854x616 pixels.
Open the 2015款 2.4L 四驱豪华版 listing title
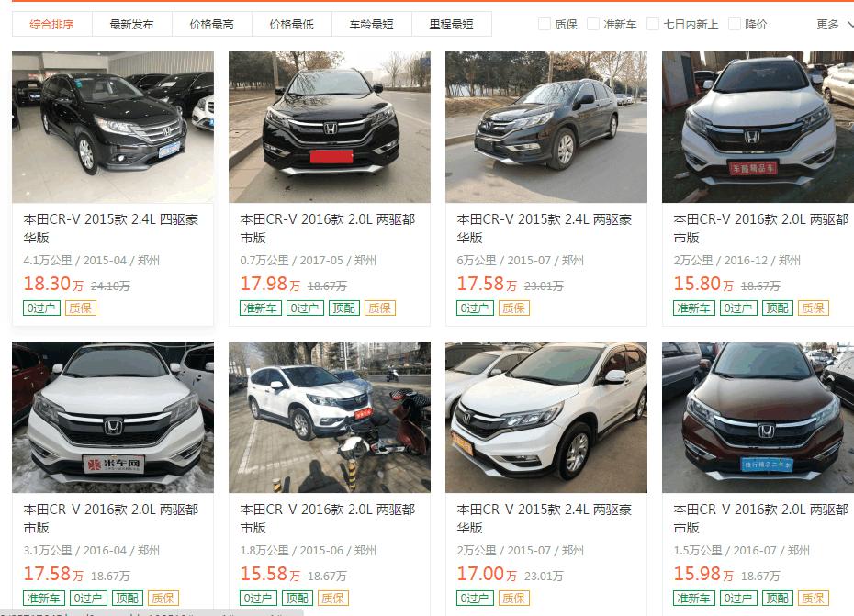click(x=111, y=229)
